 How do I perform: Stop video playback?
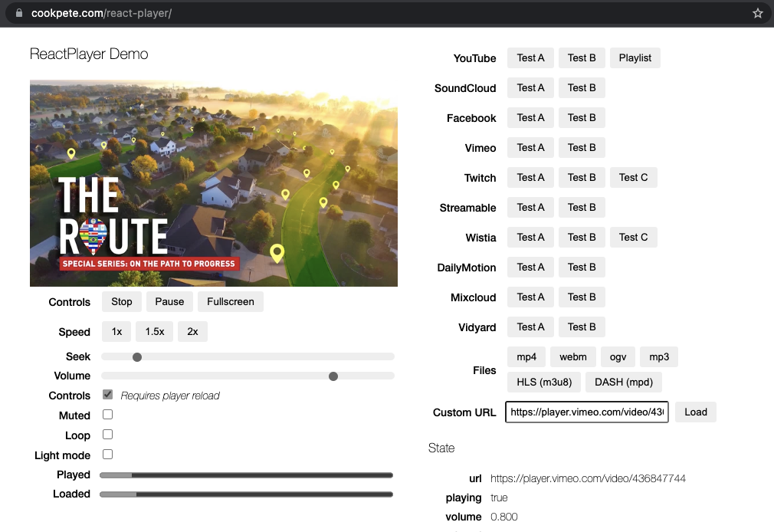tap(121, 301)
